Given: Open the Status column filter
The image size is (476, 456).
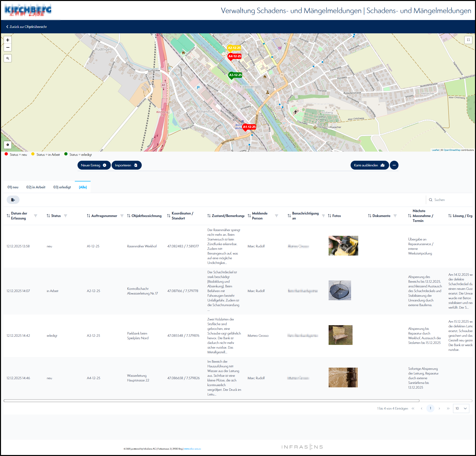Looking at the screenshot, I should pos(65,216).
